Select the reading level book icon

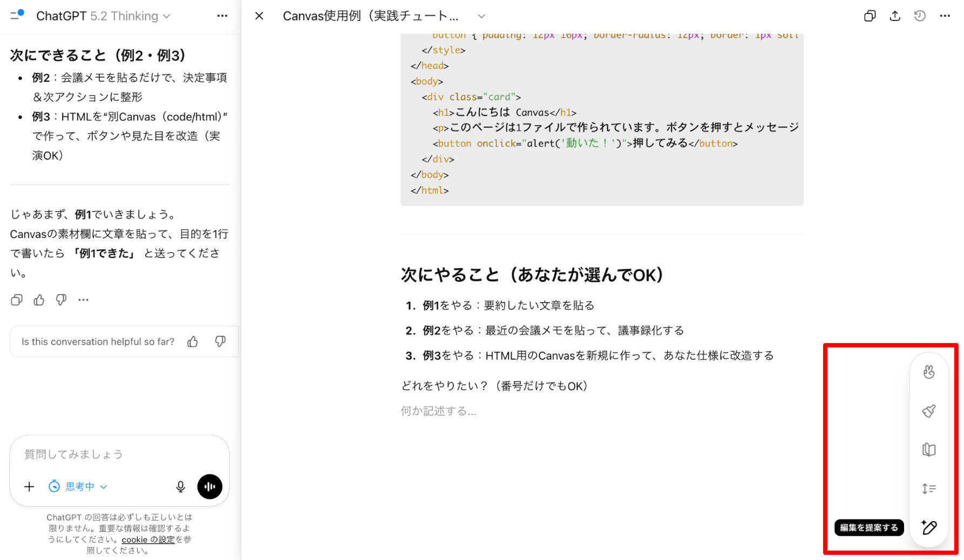pyautogui.click(x=928, y=449)
